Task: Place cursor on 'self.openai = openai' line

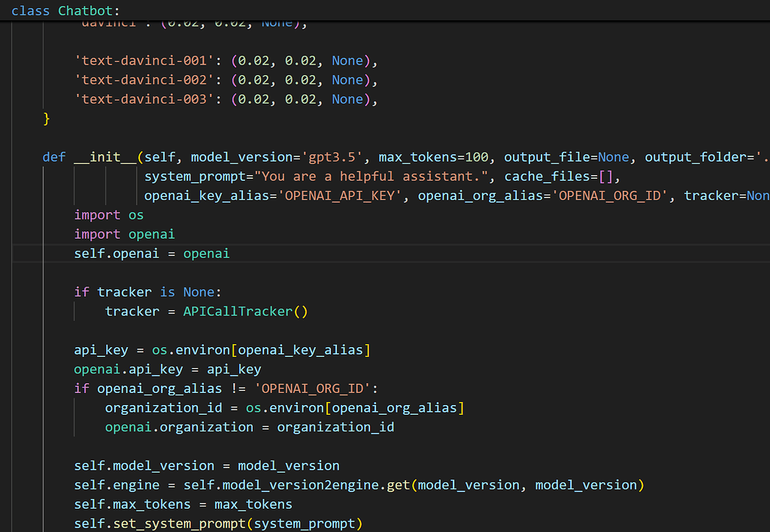Action: pos(152,253)
